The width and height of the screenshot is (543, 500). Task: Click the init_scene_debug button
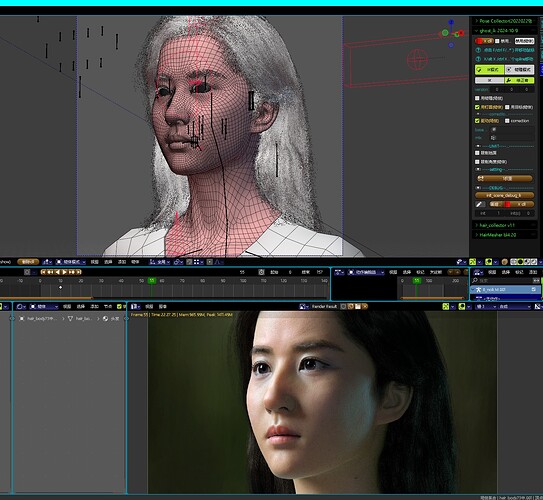click(504, 195)
